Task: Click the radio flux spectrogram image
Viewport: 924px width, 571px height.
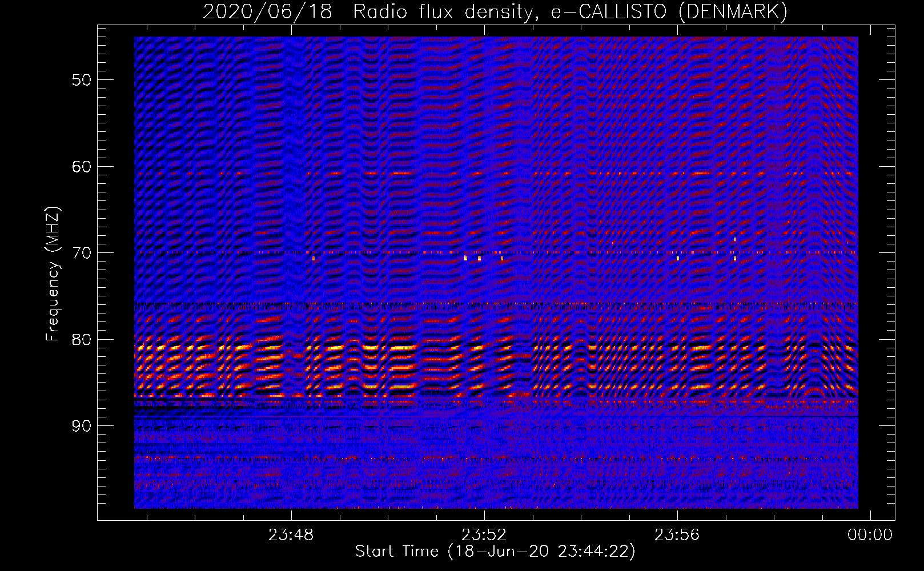Action: pos(496,272)
